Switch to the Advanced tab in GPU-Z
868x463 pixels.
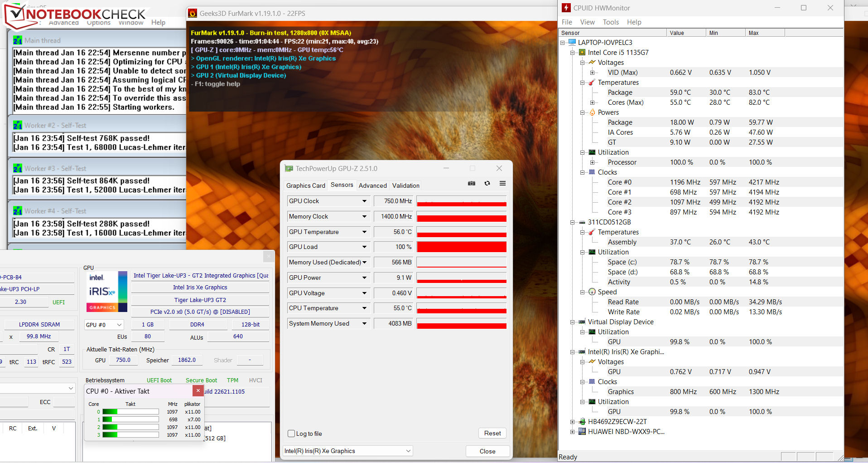tap(373, 185)
